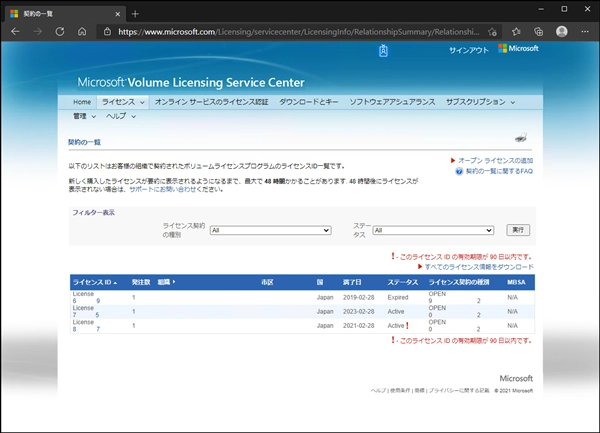This screenshot has width=600, height=433.
Task: Open ステータス filter dropdown
Action: point(433,230)
